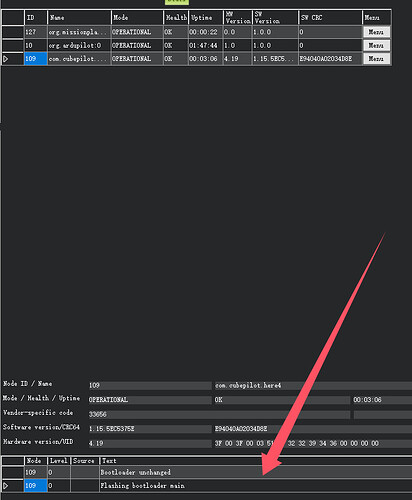
Task: Sort nodes by Uptime column header
Action: click(x=206, y=17)
